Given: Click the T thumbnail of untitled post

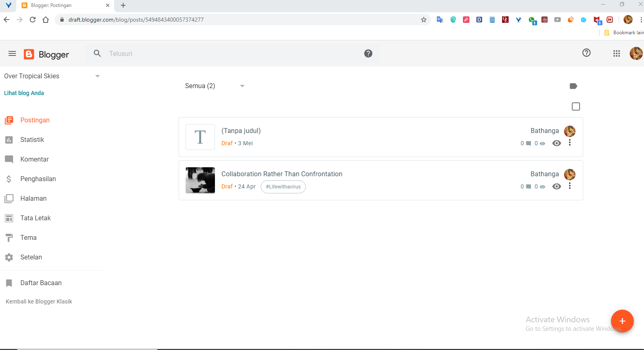Looking at the screenshot, I should tap(200, 137).
